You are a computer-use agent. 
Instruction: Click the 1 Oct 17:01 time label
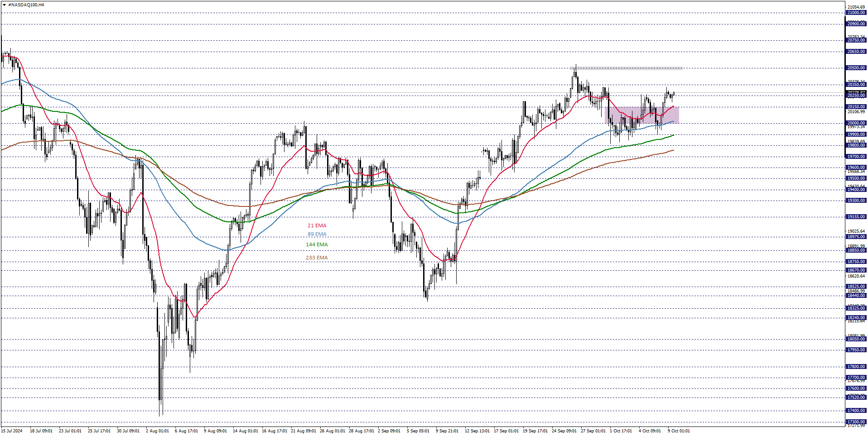621,431
